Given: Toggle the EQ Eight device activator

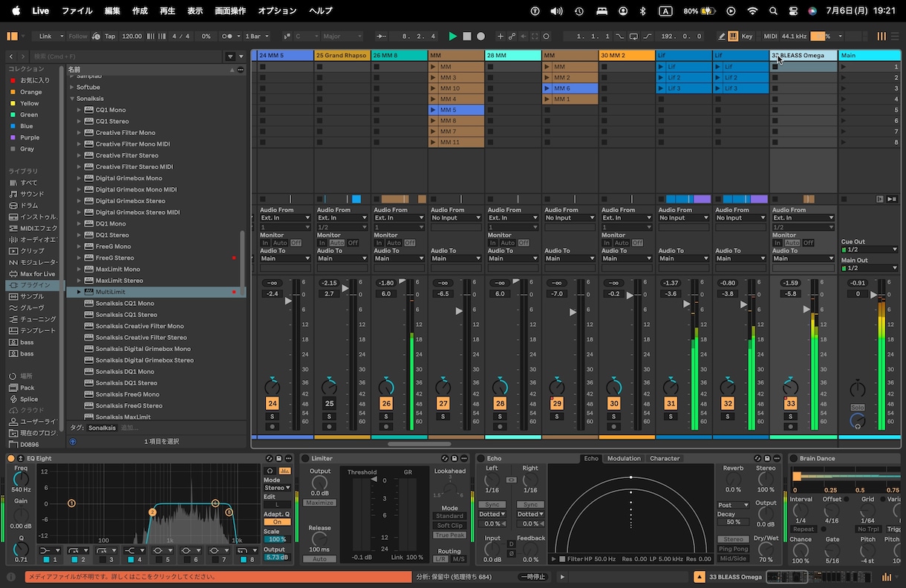Looking at the screenshot, I should click(11, 458).
